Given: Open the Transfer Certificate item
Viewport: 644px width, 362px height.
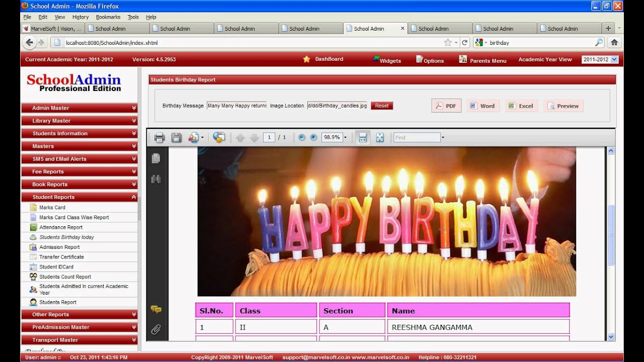Looking at the screenshot, I should point(61,257).
